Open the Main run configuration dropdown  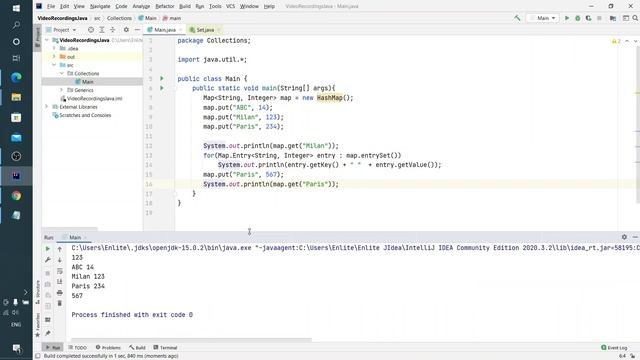(543, 18)
